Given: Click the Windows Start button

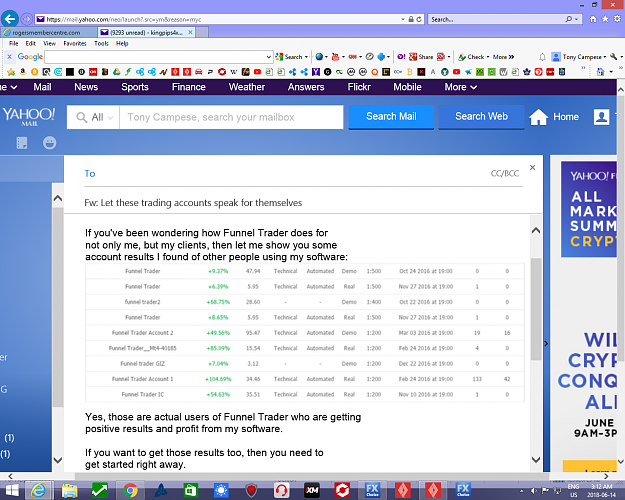Looking at the screenshot, I should coord(12,490).
